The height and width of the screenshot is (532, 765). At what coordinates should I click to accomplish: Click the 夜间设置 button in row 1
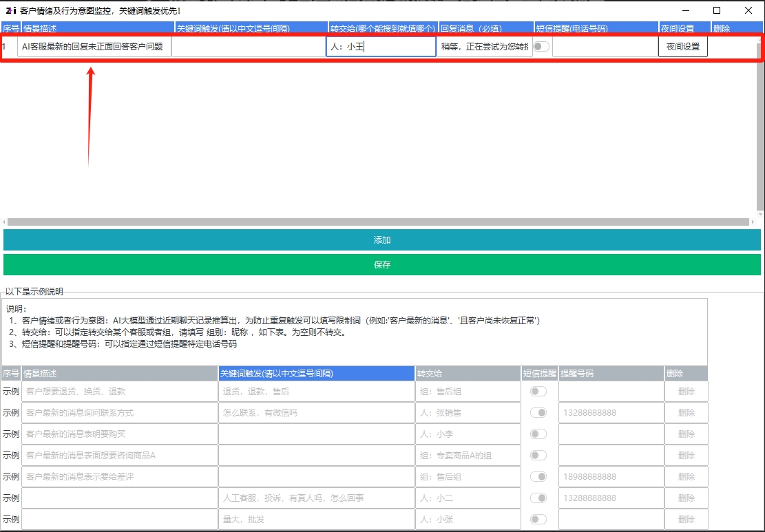tap(682, 47)
